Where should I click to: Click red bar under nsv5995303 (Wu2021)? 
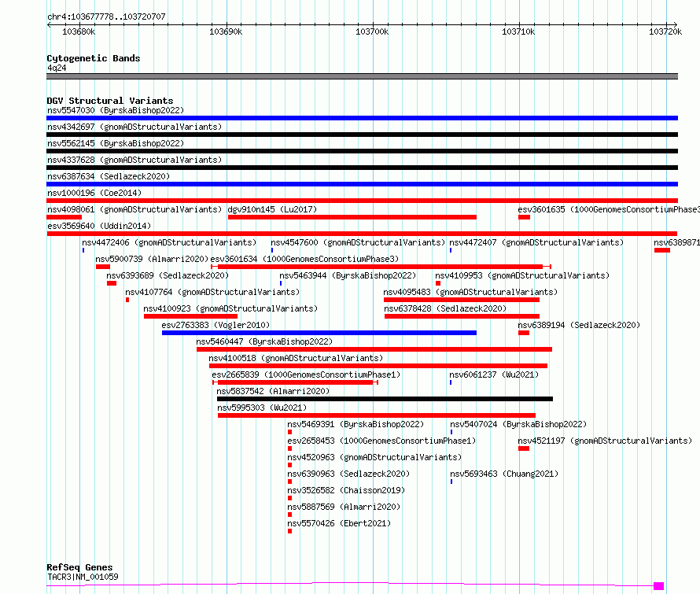pyautogui.click(x=376, y=415)
